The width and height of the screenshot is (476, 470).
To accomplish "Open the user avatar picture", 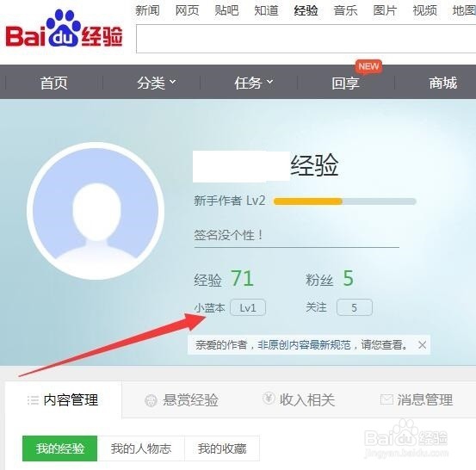I will (x=96, y=211).
